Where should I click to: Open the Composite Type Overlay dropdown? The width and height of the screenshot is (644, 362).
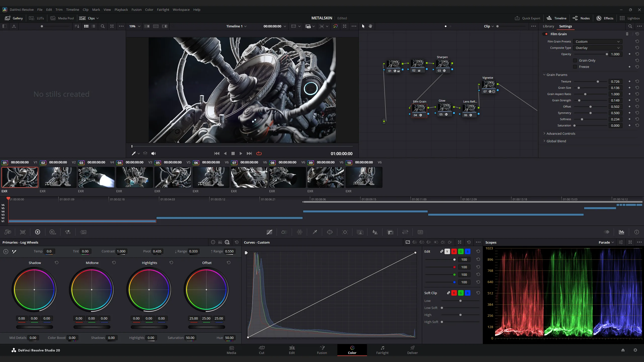point(597,48)
